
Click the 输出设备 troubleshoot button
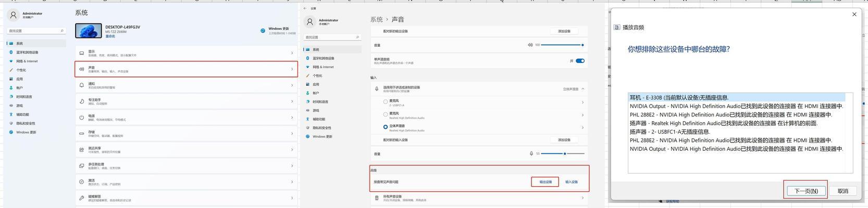click(x=545, y=182)
